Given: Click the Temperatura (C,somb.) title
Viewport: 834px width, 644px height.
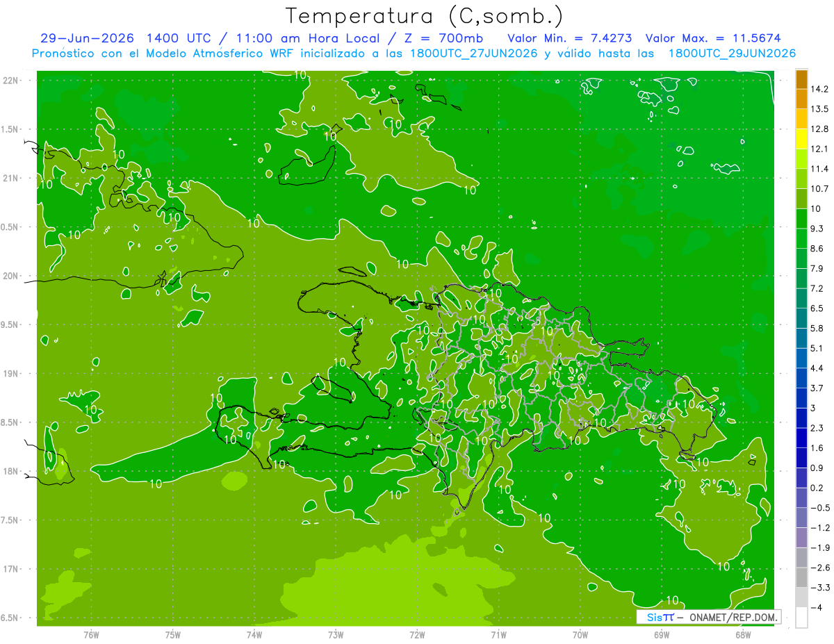Looking at the screenshot, I should (425, 15).
